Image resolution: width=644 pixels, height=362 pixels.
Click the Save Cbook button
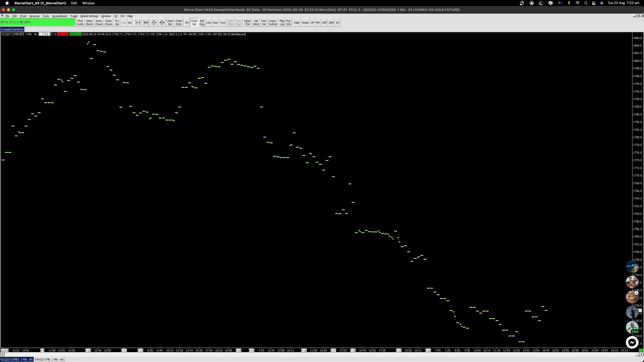(99, 23)
